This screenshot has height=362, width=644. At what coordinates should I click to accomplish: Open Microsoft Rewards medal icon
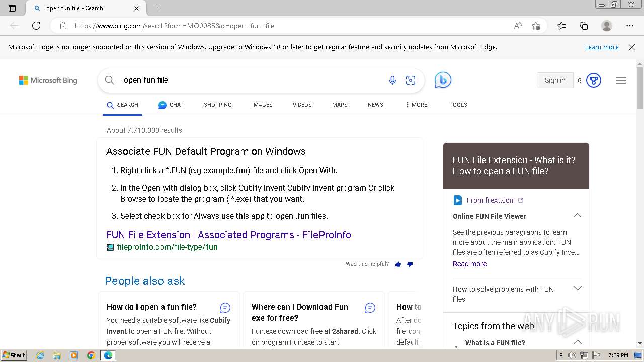594,80
